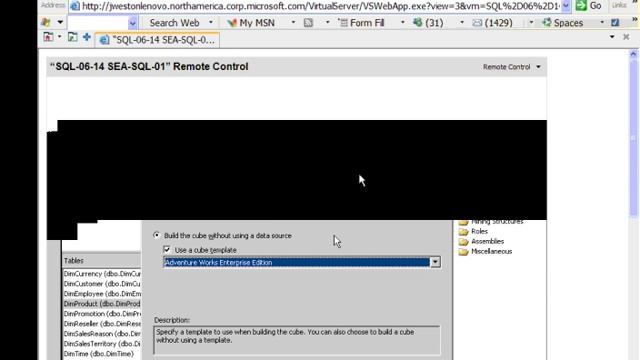Expand the mail (1429) dropdown arrow
640x360 pixels.
tap(531, 23)
